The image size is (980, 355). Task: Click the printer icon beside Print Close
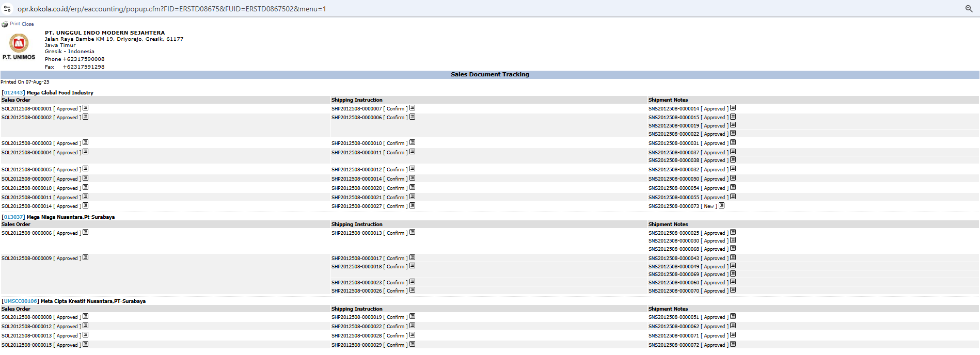coord(5,24)
